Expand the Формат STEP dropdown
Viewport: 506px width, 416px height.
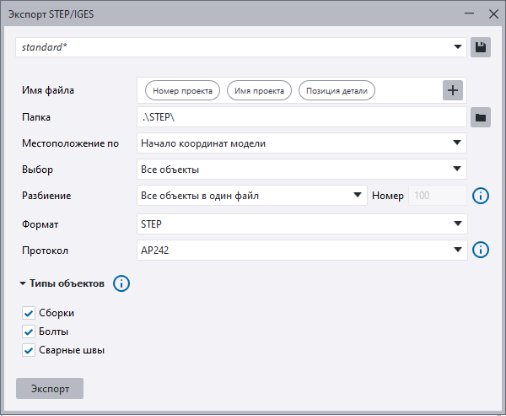coord(302,224)
